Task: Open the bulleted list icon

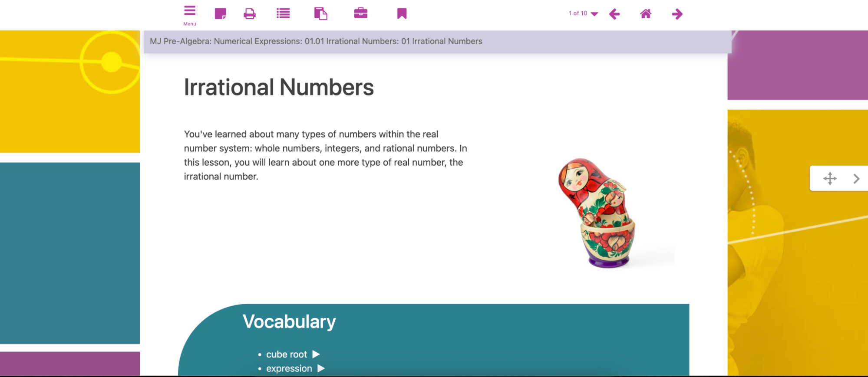Action: tap(283, 14)
